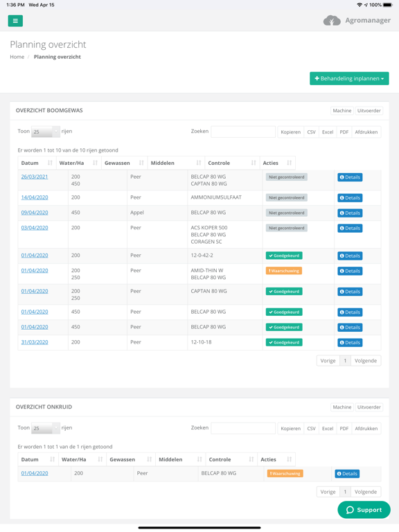
Task: Check the Wi-Fi status icon
Action: (360, 5)
